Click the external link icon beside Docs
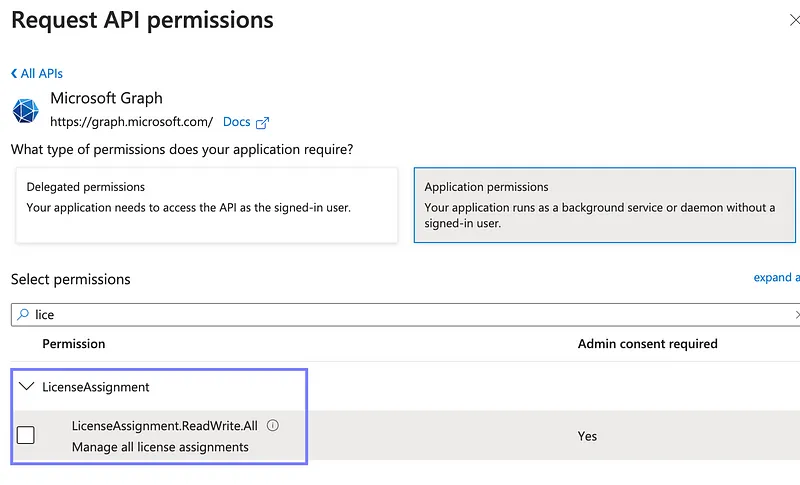800x485 pixels. (x=263, y=123)
